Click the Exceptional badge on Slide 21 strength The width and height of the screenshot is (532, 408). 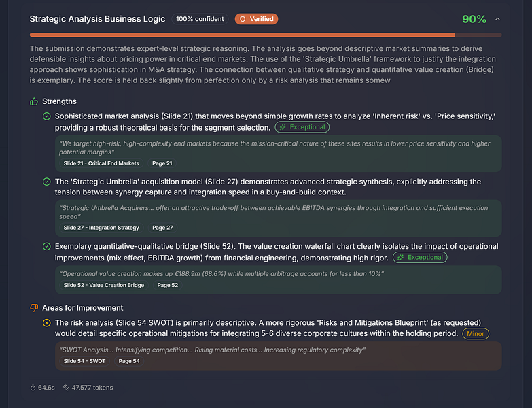[302, 127]
